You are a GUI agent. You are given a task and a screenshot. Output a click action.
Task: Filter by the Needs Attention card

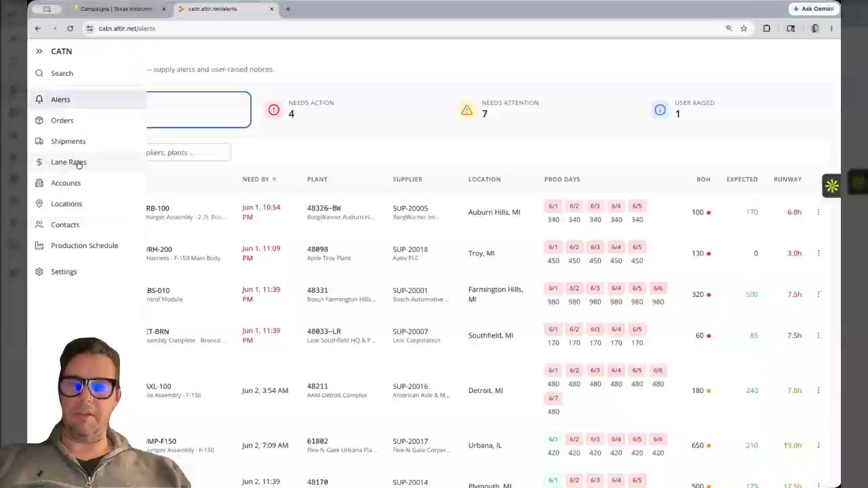tap(541, 109)
